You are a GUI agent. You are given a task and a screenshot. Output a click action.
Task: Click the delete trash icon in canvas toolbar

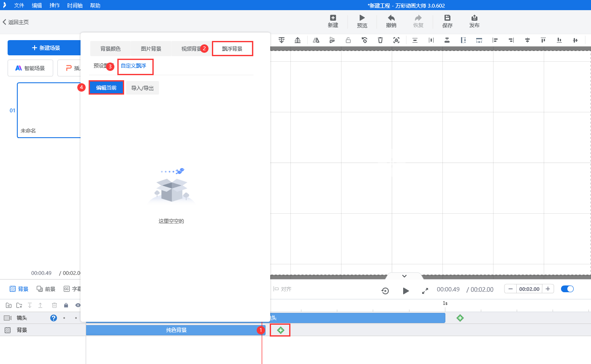coord(380,40)
